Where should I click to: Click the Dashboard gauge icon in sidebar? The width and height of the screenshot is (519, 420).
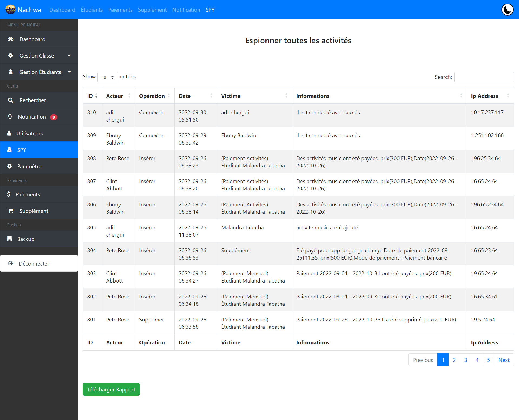(x=11, y=39)
